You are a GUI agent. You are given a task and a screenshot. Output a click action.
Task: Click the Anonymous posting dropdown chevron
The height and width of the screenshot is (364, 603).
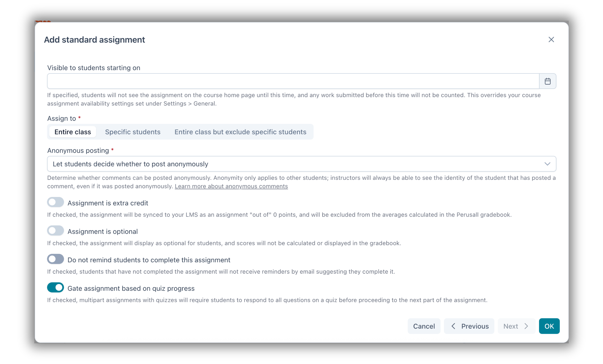(547, 164)
